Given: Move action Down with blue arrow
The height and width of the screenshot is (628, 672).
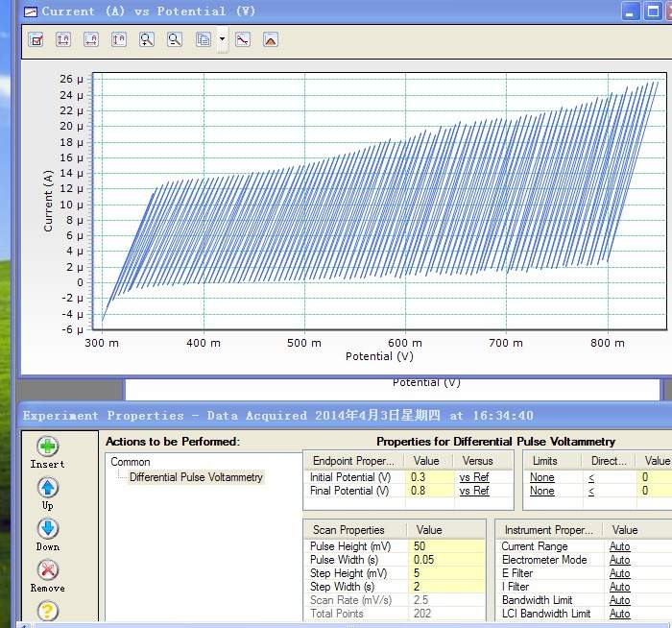Looking at the screenshot, I should 48,528.
